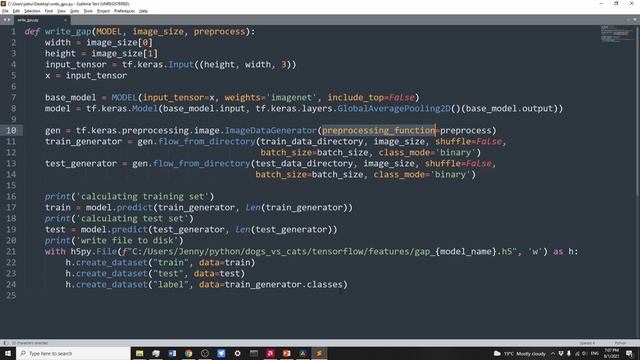Click include_top on line 7
This screenshot has width=640, height=360.
click(356, 98)
